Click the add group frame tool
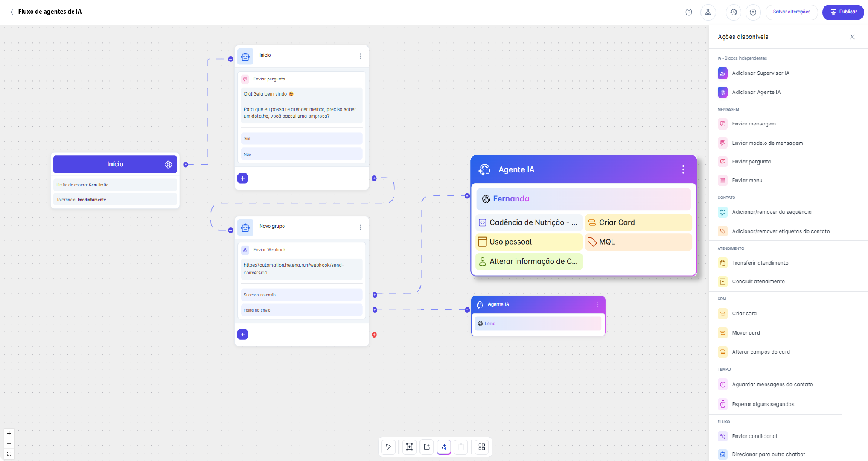This screenshot has width=868, height=461. pos(409,447)
